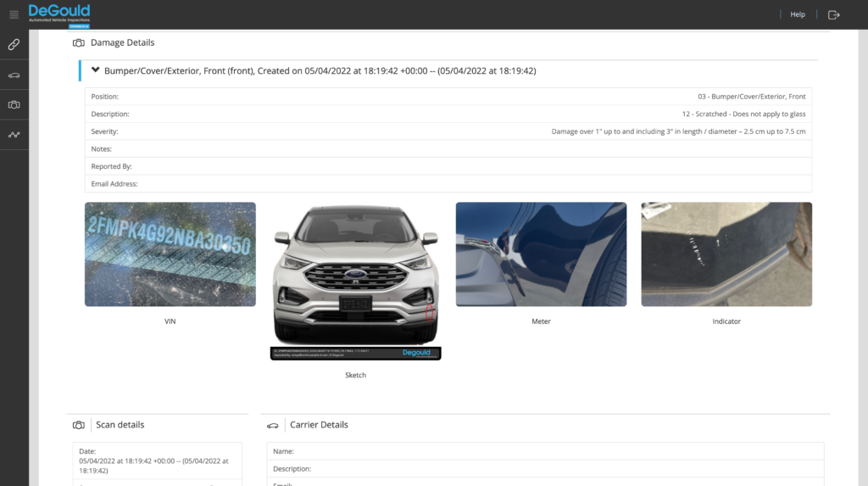The width and height of the screenshot is (868, 486).
Task: Click car icon beside Carrier Details
Action: (272, 426)
